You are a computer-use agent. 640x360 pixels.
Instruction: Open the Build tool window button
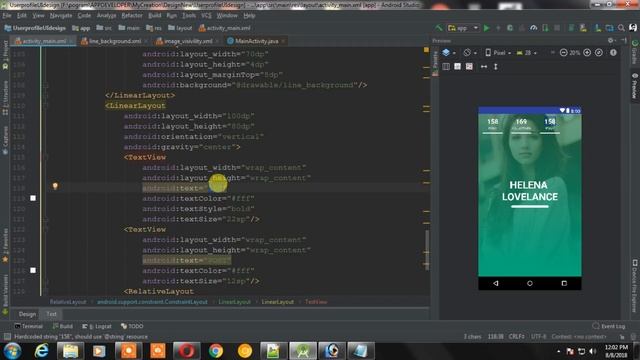pyautogui.click(x=62, y=326)
